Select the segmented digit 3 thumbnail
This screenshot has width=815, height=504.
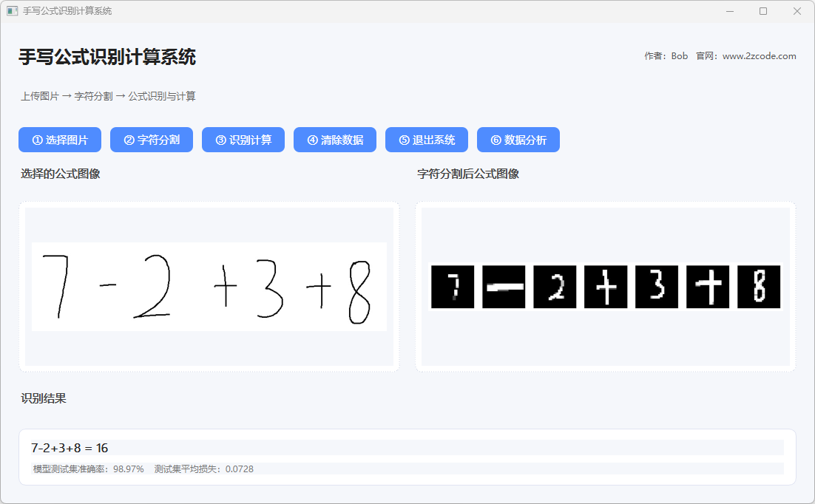click(x=657, y=287)
